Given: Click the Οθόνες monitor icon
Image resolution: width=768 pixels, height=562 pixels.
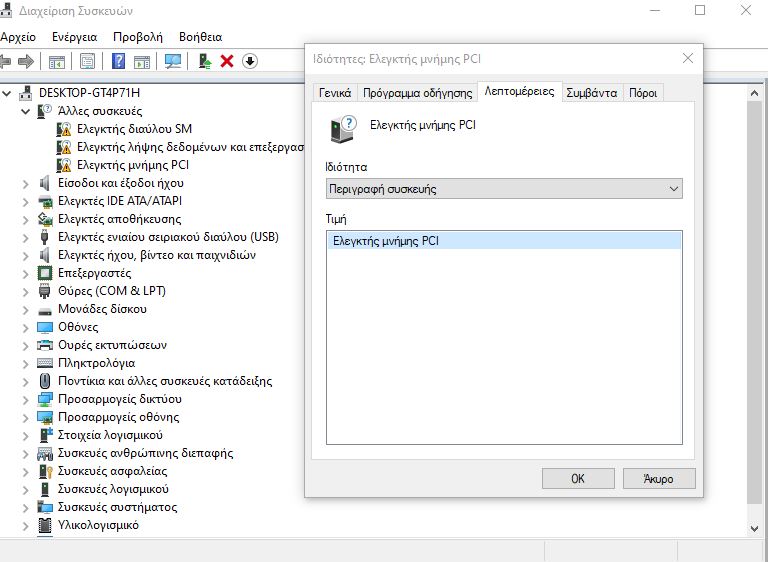Looking at the screenshot, I should coord(45,327).
